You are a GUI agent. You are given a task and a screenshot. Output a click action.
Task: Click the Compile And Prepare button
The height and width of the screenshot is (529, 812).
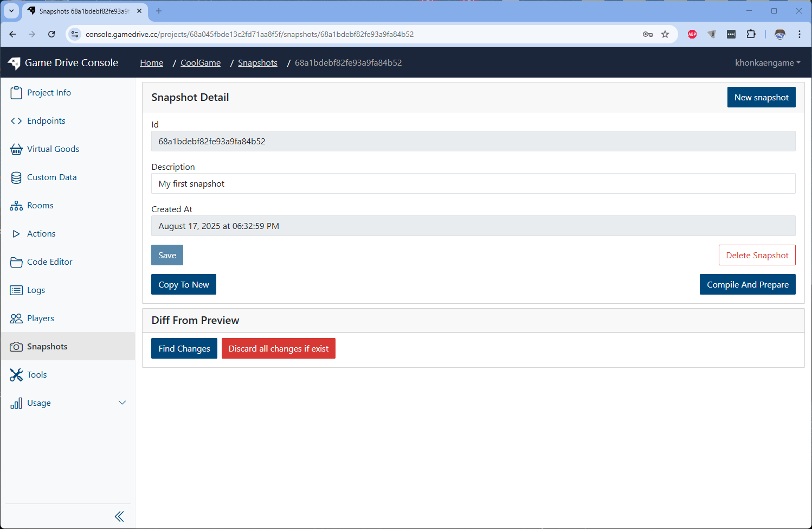(747, 285)
